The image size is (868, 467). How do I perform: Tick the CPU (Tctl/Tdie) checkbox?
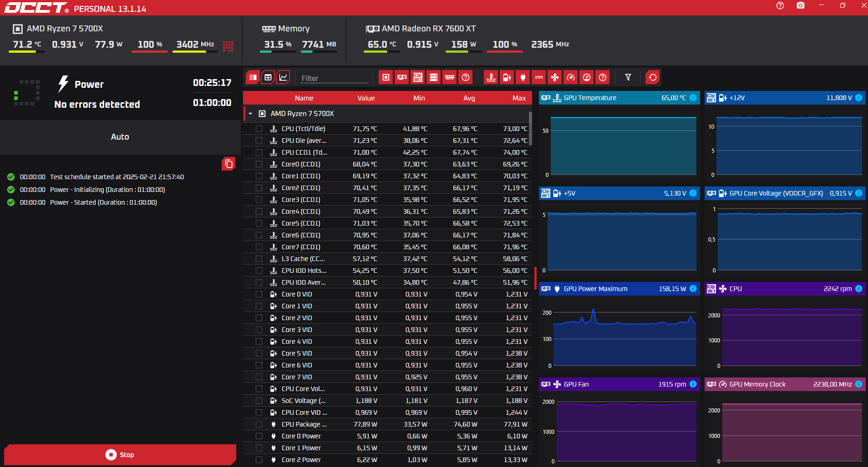click(259, 129)
